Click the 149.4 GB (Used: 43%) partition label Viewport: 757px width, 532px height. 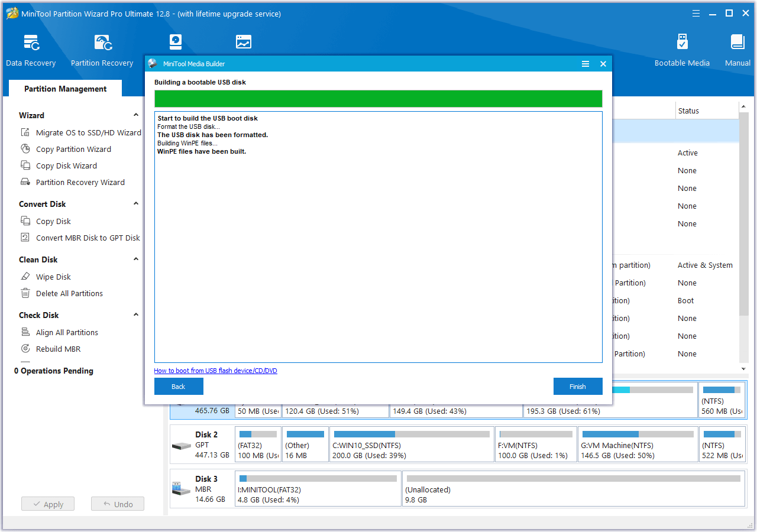click(x=429, y=411)
